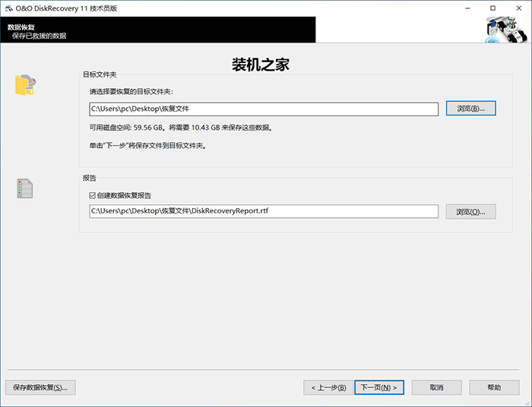532x407 pixels.
Task: Close the DiskRecovery window
Action: (x=518, y=8)
